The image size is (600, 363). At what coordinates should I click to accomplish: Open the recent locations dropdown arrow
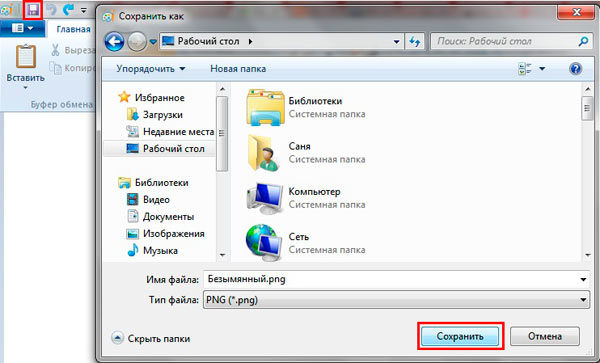tap(153, 41)
